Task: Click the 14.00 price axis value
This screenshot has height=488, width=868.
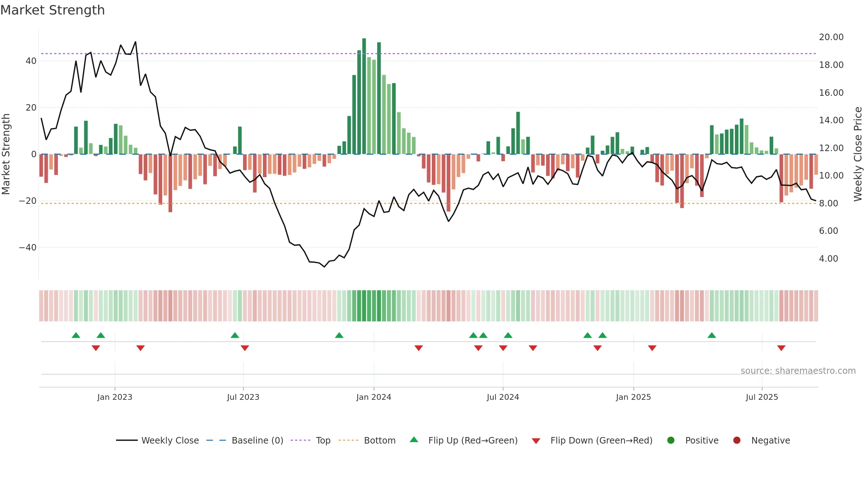Action: [831, 120]
